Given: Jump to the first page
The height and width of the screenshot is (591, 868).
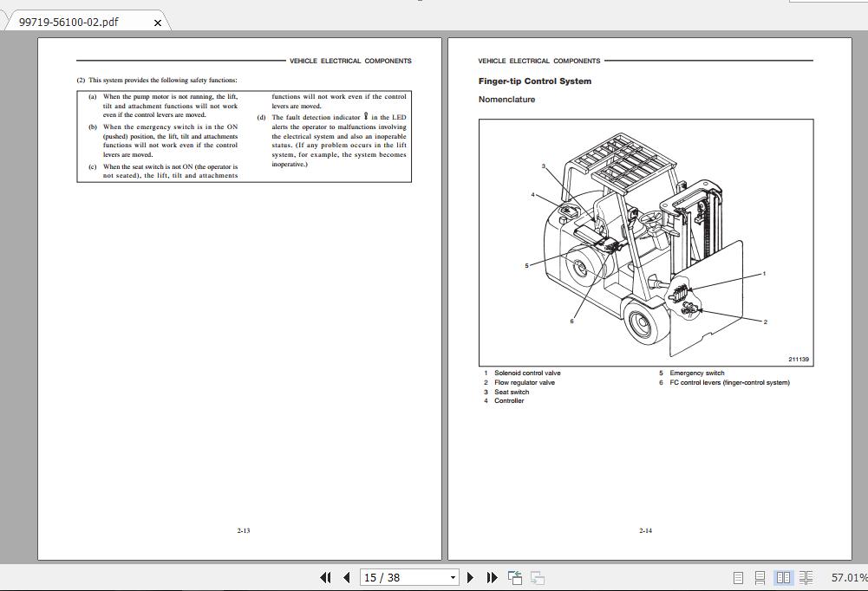Looking at the screenshot, I should click(x=326, y=576).
